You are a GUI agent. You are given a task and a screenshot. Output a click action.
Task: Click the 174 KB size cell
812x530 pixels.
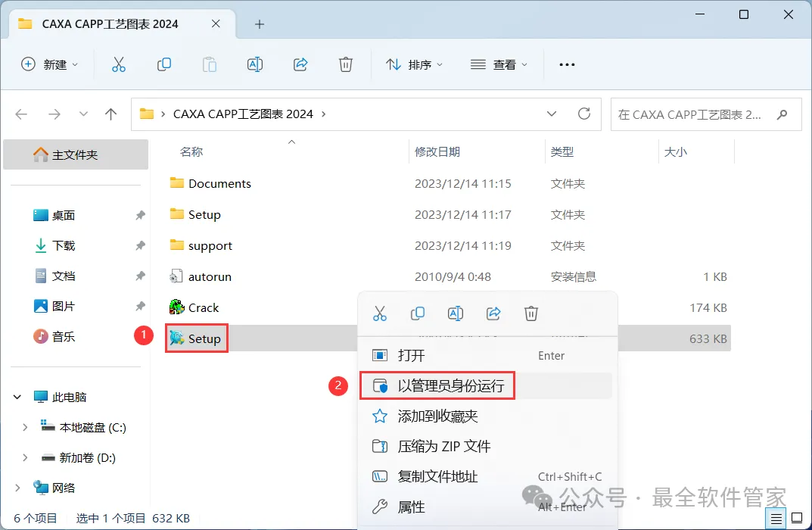(x=708, y=307)
